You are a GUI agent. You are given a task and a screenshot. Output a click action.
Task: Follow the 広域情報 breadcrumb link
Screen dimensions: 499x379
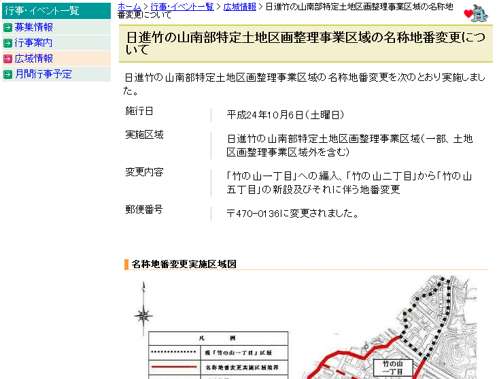(x=240, y=6)
